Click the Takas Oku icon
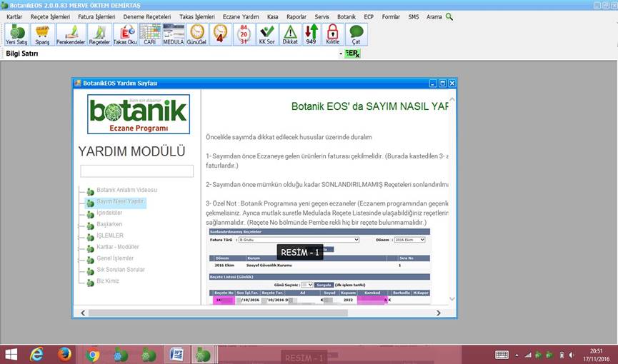This screenshot has height=364, width=618. [x=124, y=34]
